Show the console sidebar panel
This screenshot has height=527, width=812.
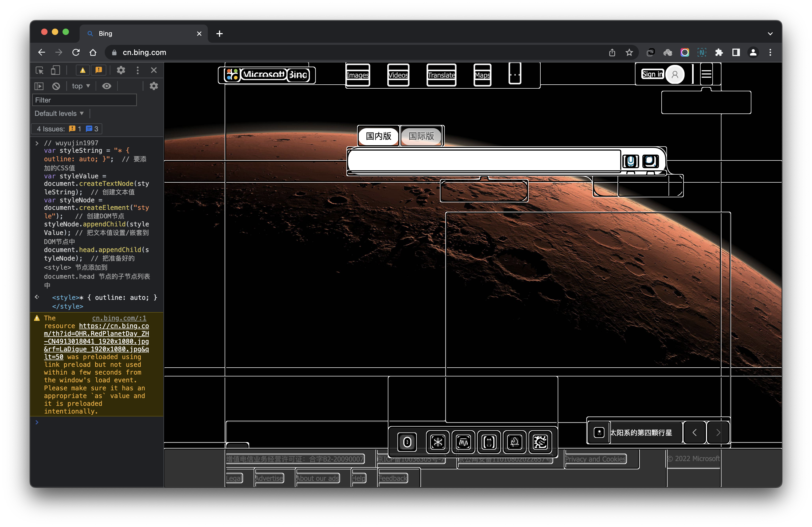[39, 86]
